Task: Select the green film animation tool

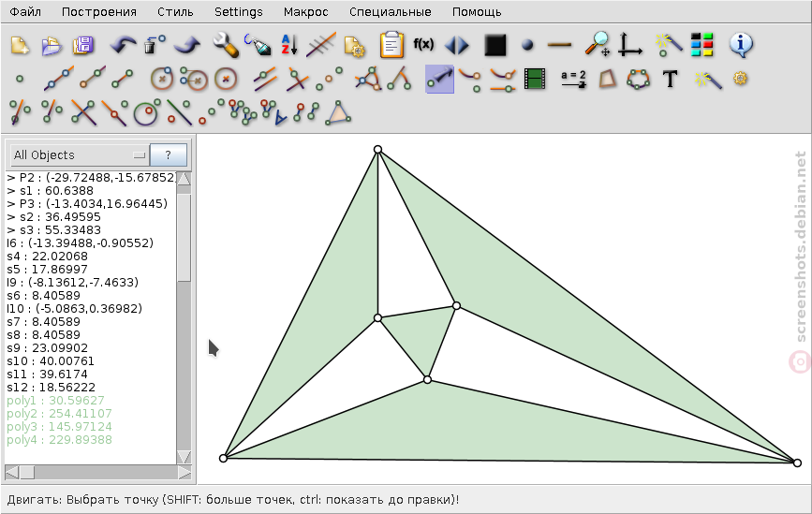Action: pos(535,80)
